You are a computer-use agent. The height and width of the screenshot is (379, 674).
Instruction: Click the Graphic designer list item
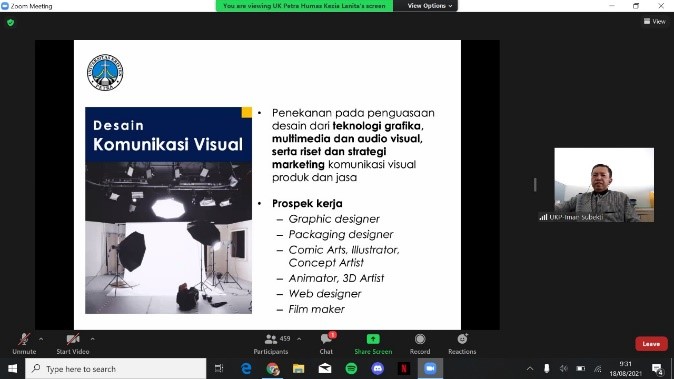[334, 219]
